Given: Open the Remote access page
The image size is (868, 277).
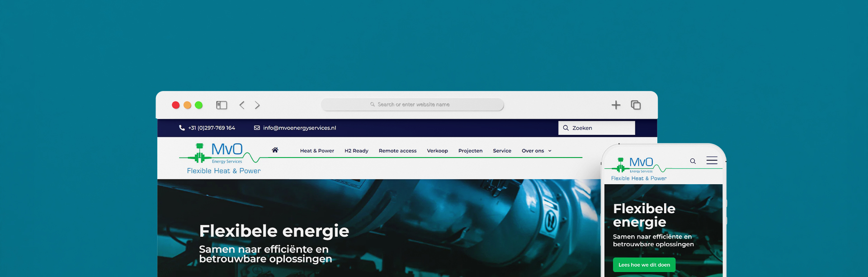Looking at the screenshot, I should coord(397,151).
